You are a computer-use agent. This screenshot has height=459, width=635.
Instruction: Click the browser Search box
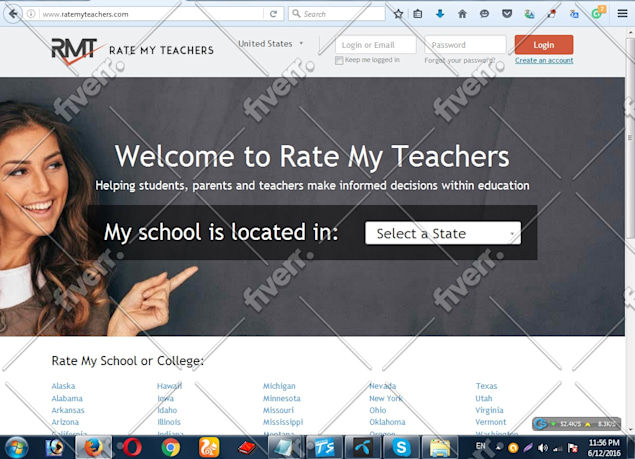coord(337,14)
